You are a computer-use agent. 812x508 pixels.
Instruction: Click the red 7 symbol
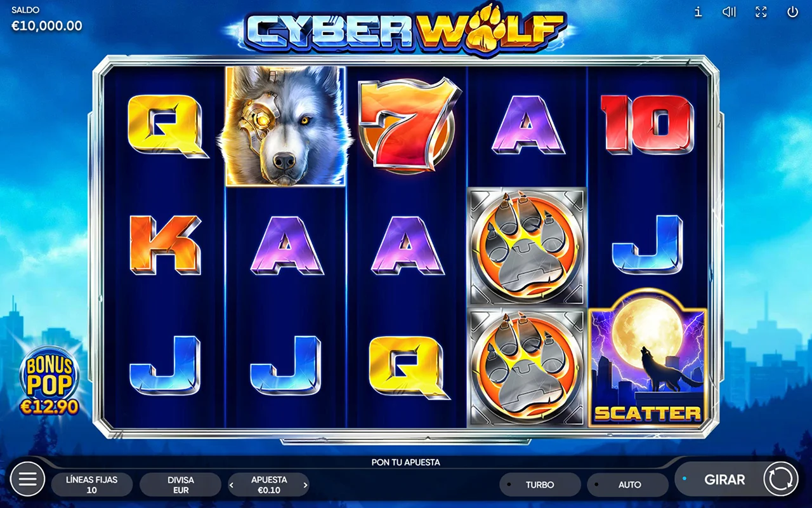click(406, 126)
